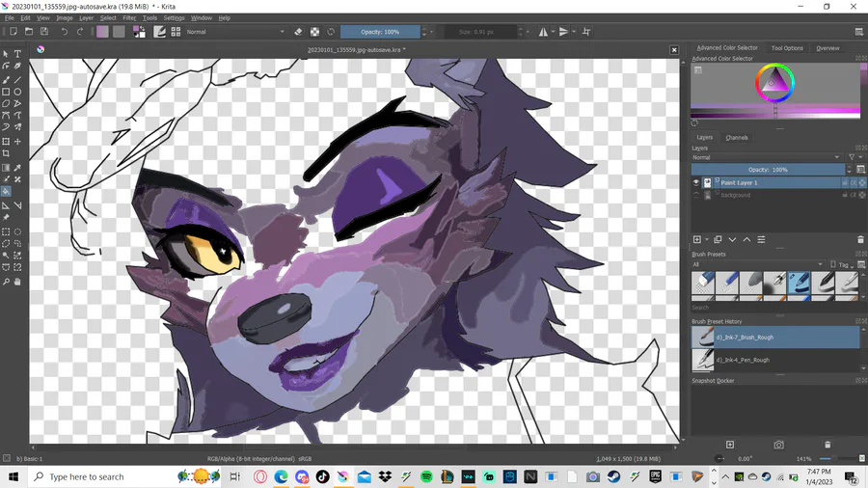The height and width of the screenshot is (488, 868).
Task: Switch to the Overview tab
Action: pyautogui.click(x=827, y=48)
